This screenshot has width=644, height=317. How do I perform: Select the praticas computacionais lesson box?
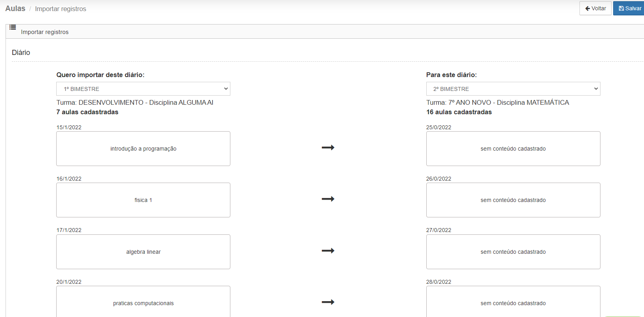coord(143,302)
